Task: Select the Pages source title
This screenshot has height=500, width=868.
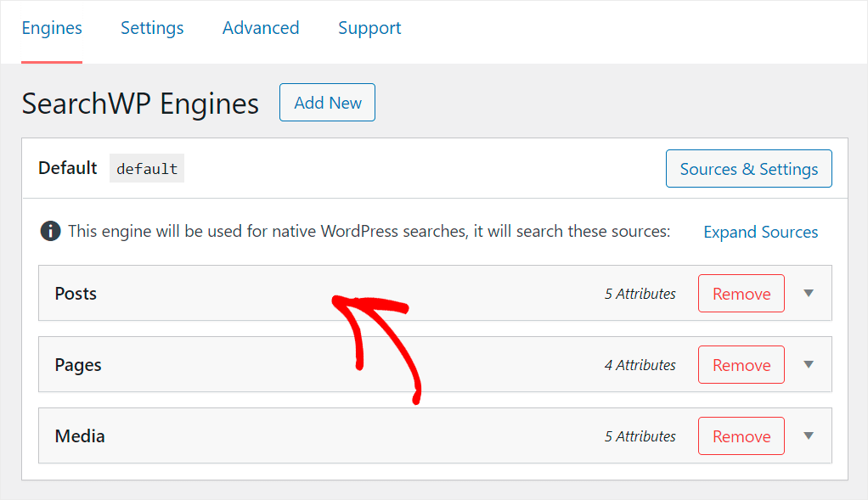Action: pos(78,365)
